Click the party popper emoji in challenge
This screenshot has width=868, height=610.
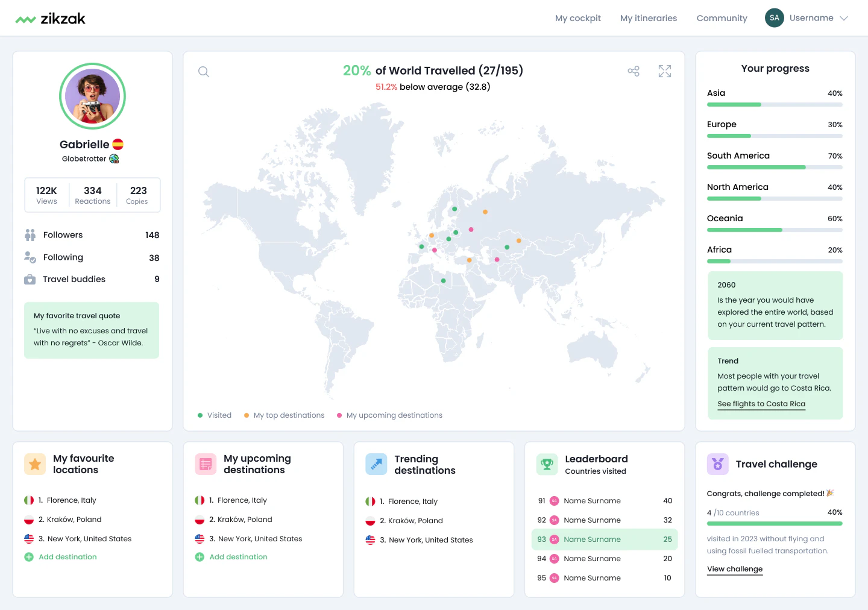point(830,493)
